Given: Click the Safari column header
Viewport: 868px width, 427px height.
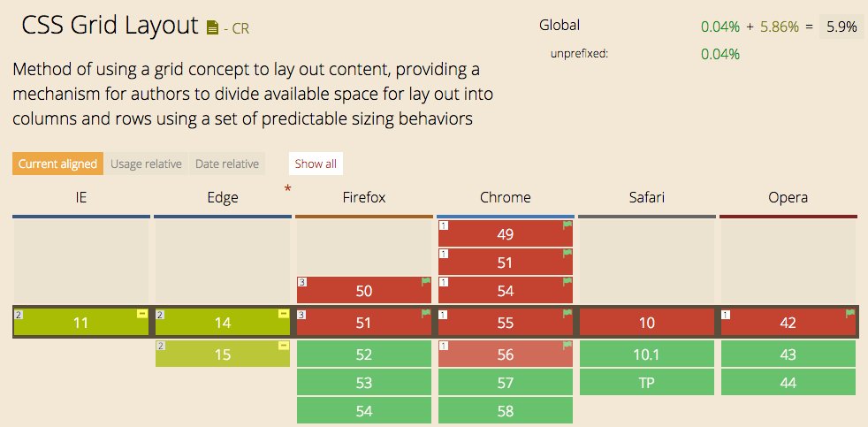Looking at the screenshot, I should [646, 197].
